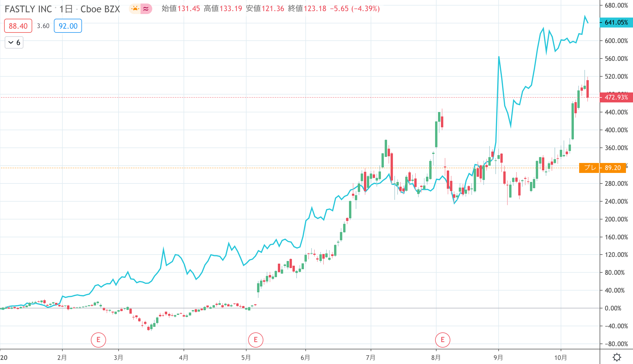Expand the collapsed indicators legend showing 6
The image size is (633, 364).
click(x=14, y=42)
